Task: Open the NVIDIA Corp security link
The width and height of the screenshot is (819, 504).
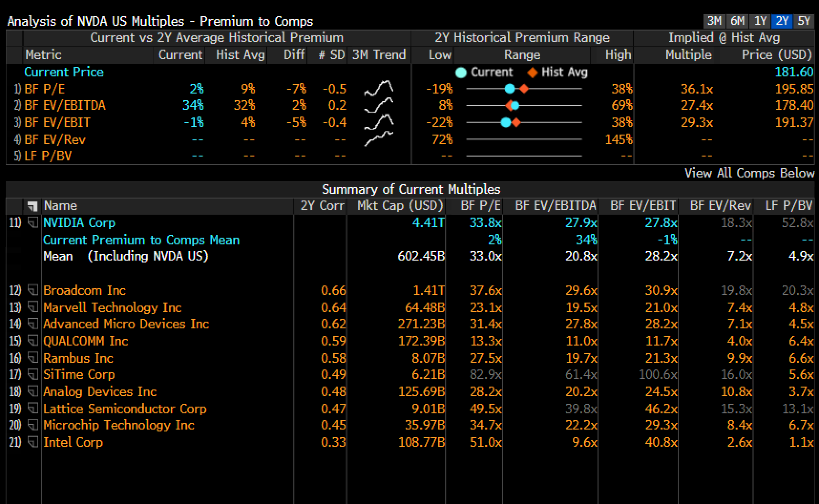Action: pyautogui.click(x=79, y=222)
